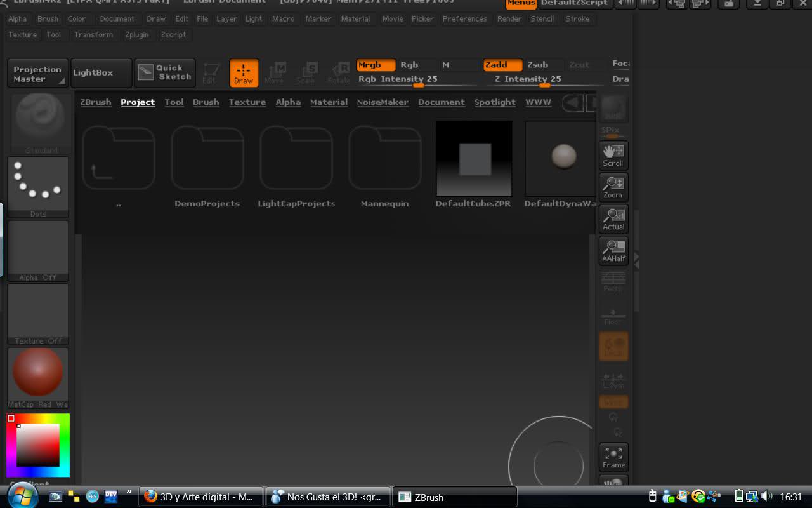This screenshot has width=812, height=508.
Task: Open the Preferences menu
Action: click(465, 19)
